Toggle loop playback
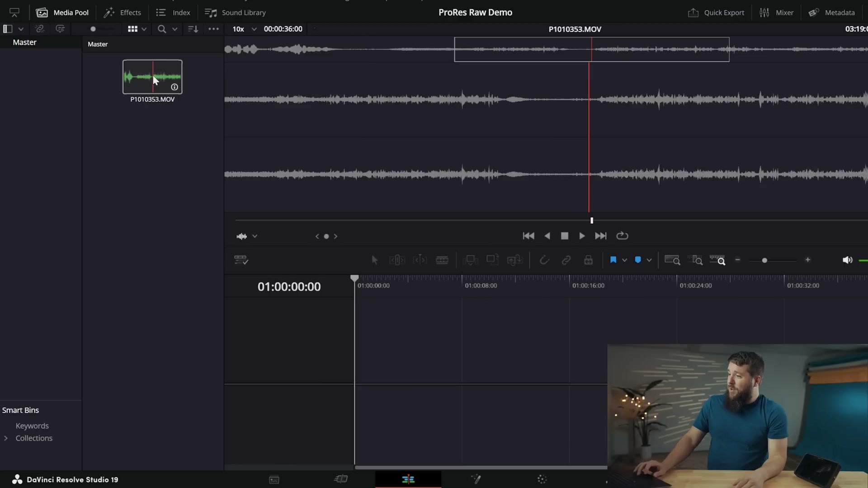The width and height of the screenshot is (868, 488). pos(623,236)
